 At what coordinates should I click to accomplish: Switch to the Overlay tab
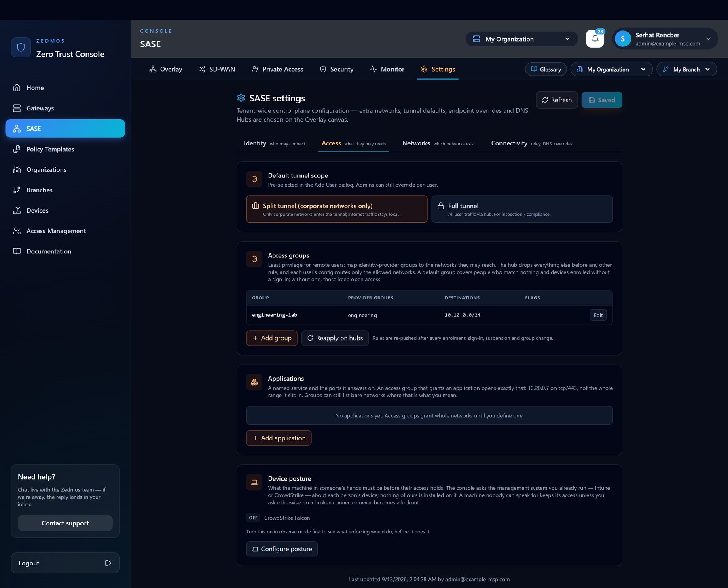point(166,69)
